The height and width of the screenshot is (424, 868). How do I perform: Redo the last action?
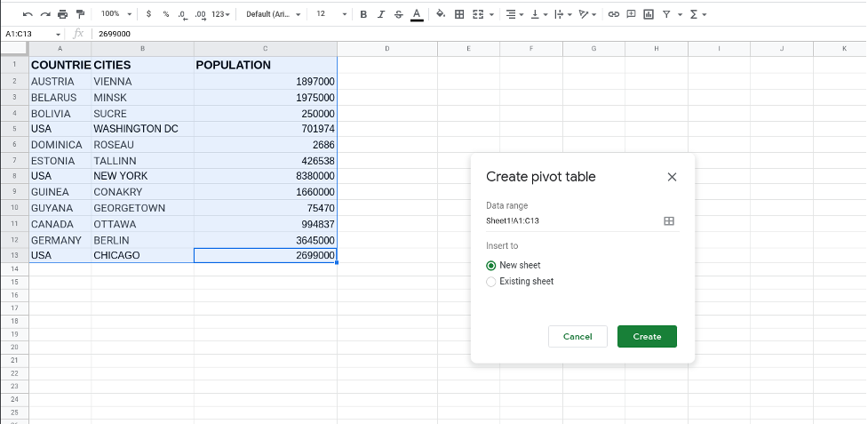coord(45,14)
